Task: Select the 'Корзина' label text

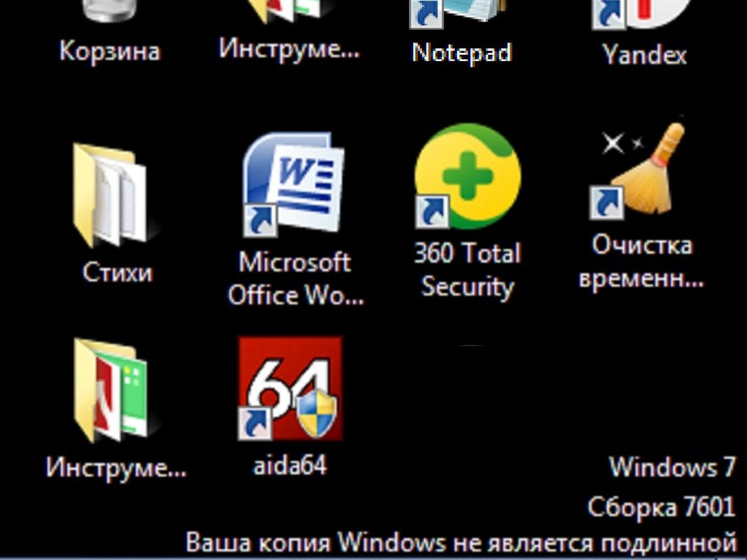Action: (x=110, y=50)
